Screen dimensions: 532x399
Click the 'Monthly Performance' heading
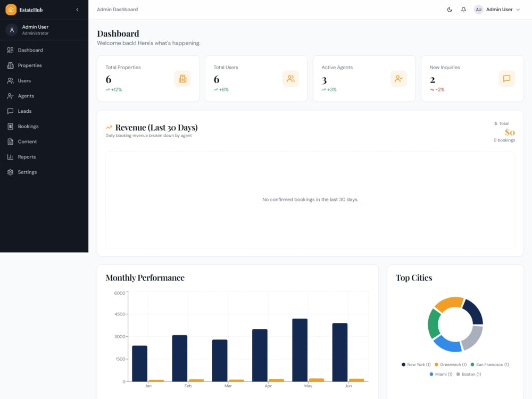[145, 278]
